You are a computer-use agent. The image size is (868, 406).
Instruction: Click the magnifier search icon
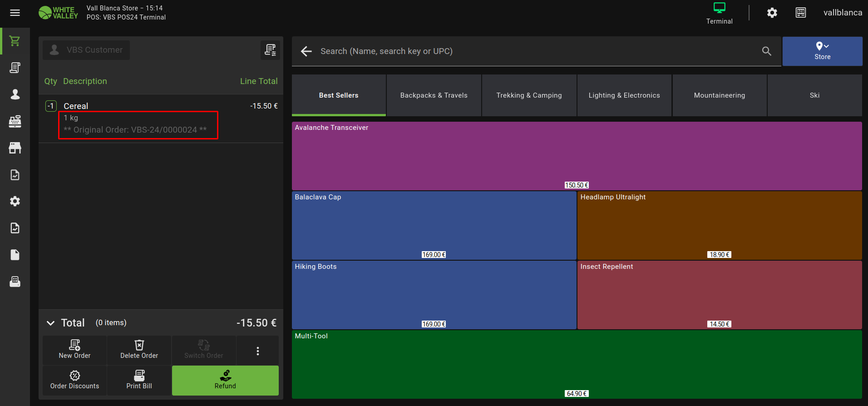click(x=766, y=51)
